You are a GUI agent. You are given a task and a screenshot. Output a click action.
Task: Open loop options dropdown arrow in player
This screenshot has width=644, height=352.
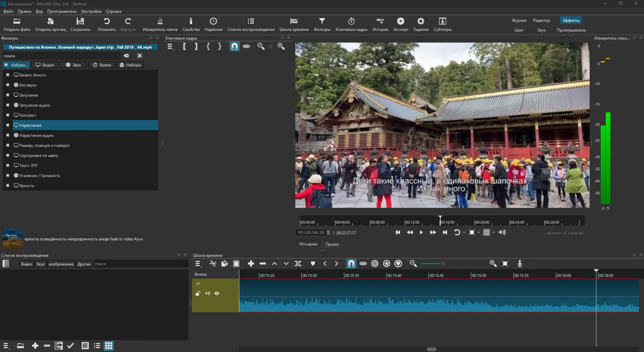tap(464, 233)
